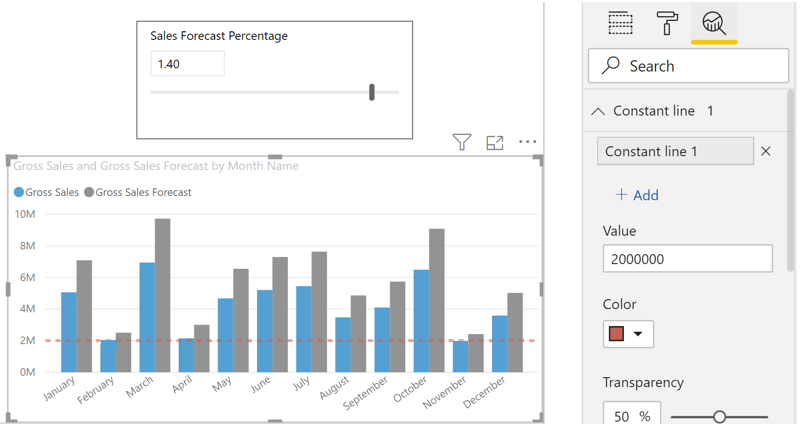
Task: Click the visual filter funnel icon
Action: 462,142
